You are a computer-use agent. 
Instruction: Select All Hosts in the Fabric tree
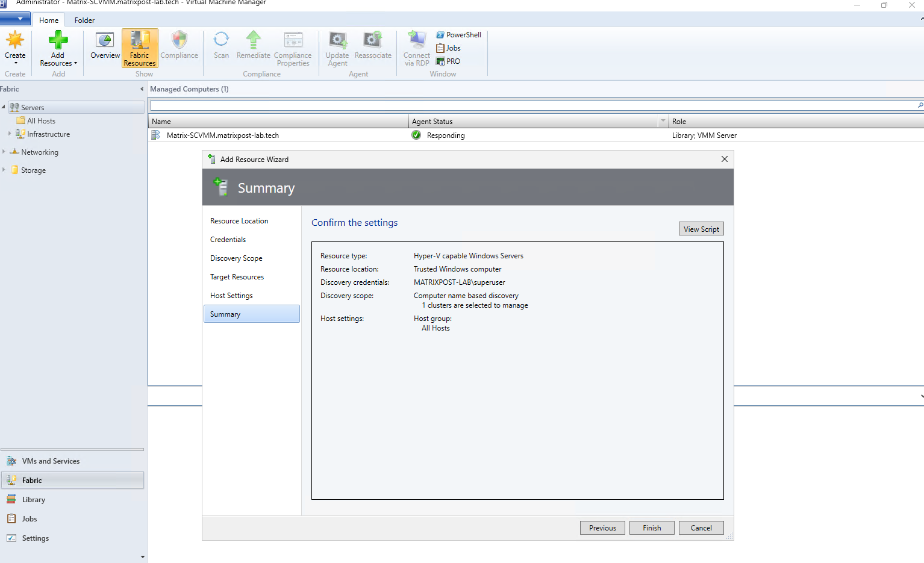pos(41,121)
